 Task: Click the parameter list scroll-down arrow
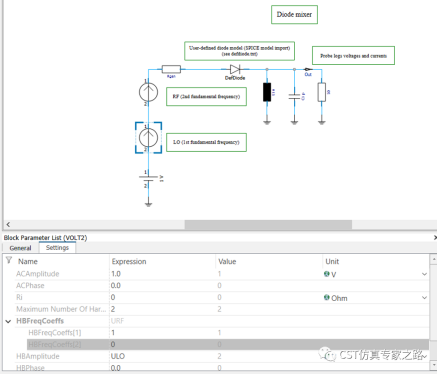click(x=433, y=365)
